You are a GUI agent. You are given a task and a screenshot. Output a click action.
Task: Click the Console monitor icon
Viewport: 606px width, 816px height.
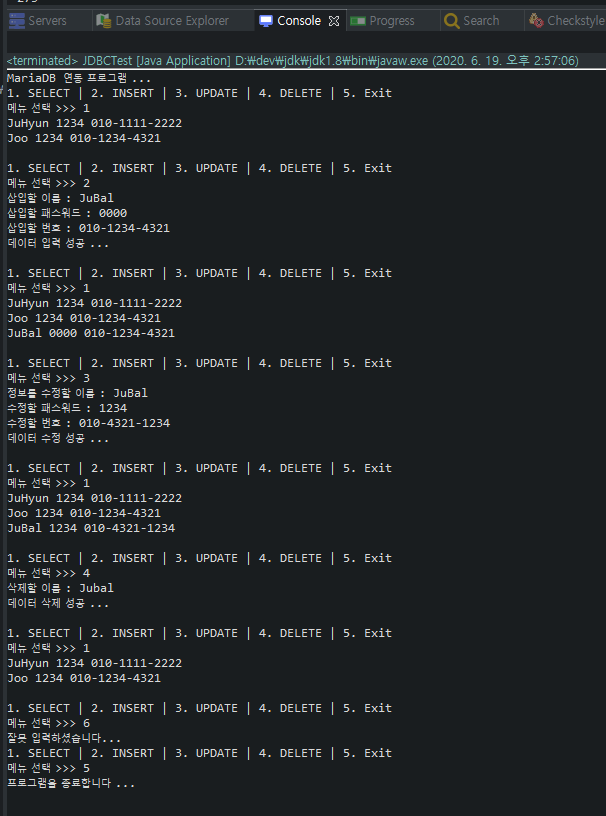pyautogui.click(x=266, y=21)
